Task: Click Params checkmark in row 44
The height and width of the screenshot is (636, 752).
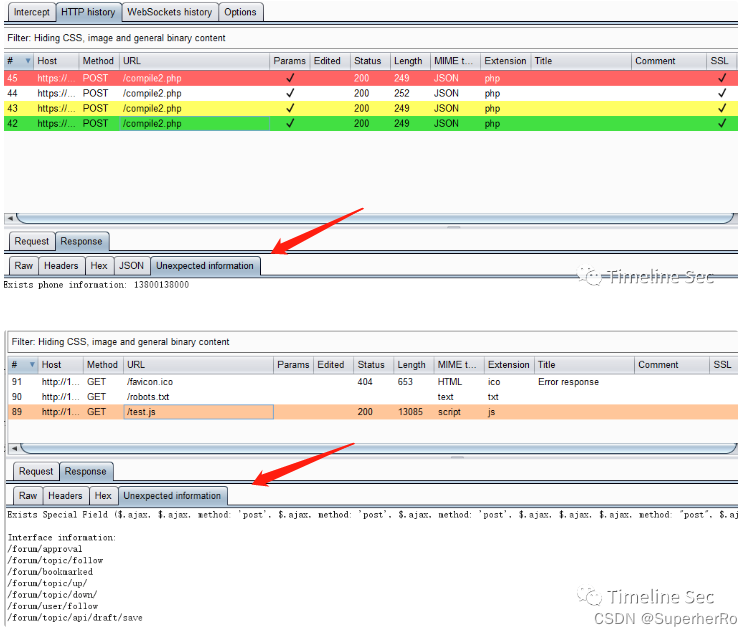Action: click(290, 93)
